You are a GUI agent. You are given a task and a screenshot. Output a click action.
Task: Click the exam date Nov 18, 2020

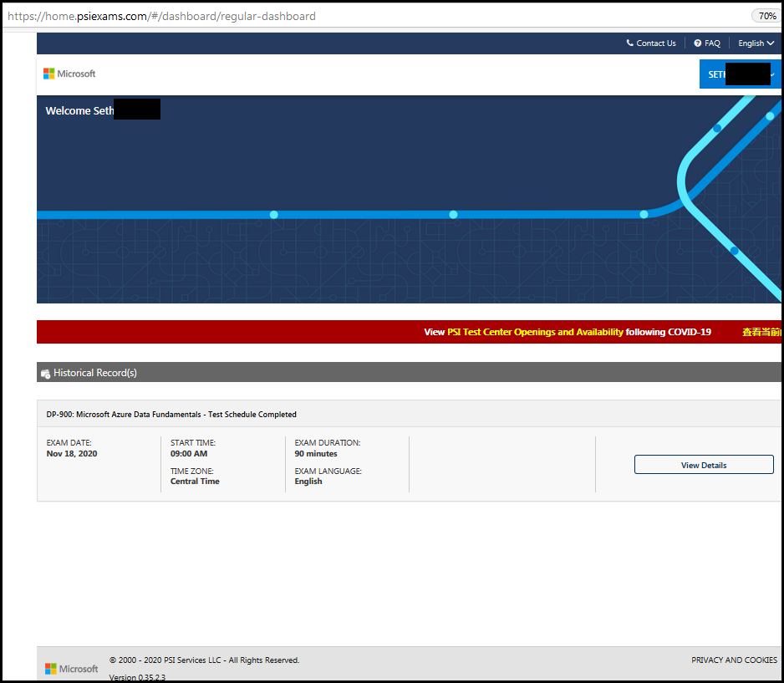click(x=72, y=453)
